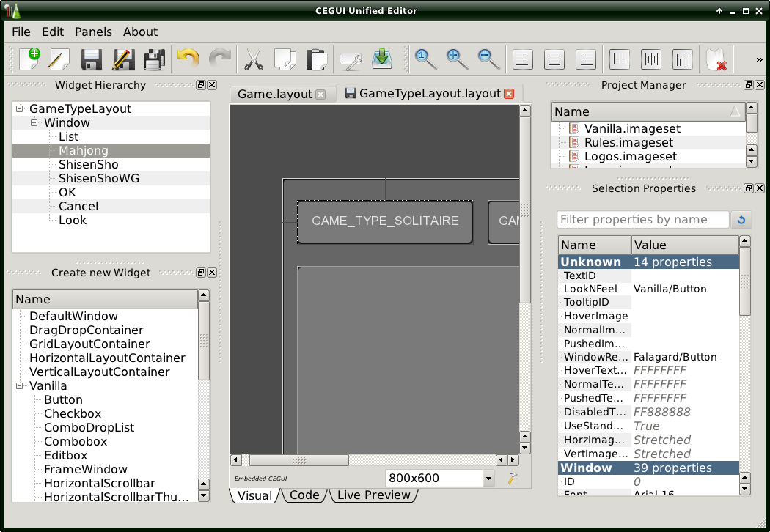Viewport: 770px width, 532px height.
Task: Open the Panels menu
Action: [x=93, y=32]
